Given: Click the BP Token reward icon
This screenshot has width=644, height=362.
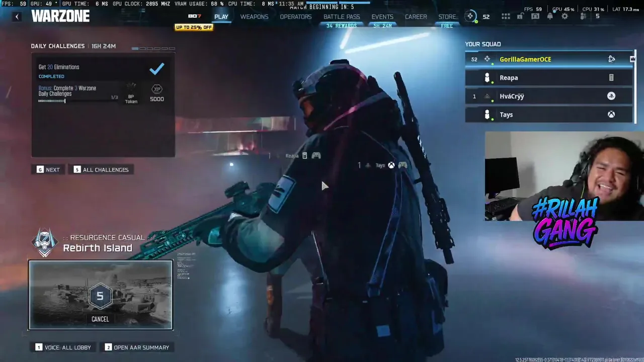Looking at the screenshot, I should tap(131, 93).
